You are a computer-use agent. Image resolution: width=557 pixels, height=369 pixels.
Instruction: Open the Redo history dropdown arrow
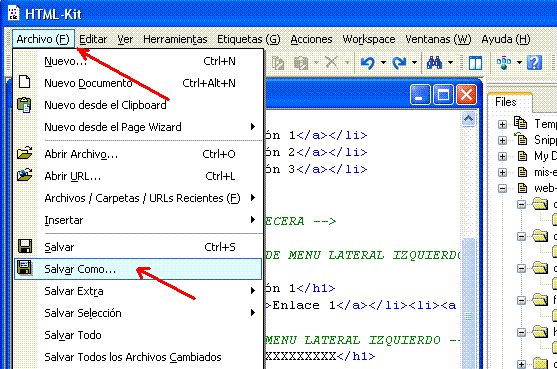[415, 63]
